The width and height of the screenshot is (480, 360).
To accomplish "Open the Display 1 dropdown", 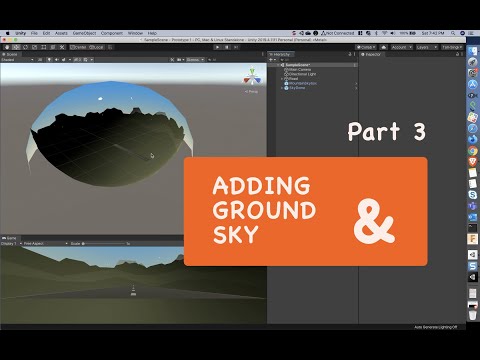I will pos(11,244).
